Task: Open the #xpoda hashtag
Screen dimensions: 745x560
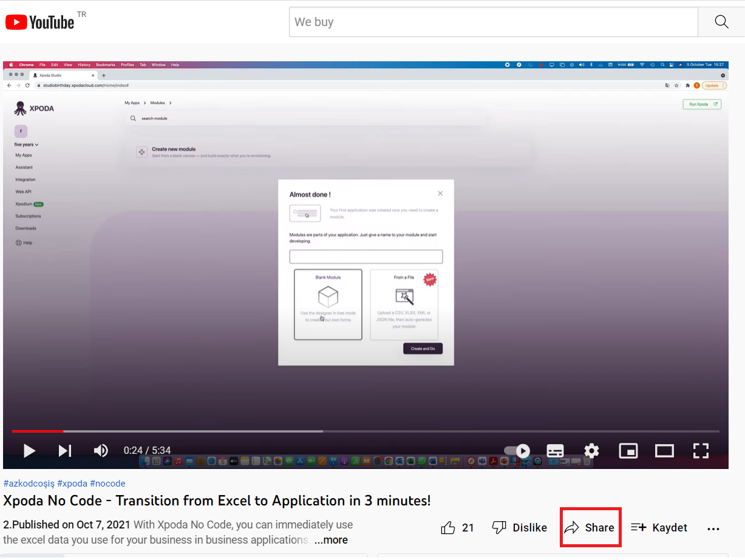Action: pos(72,484)
